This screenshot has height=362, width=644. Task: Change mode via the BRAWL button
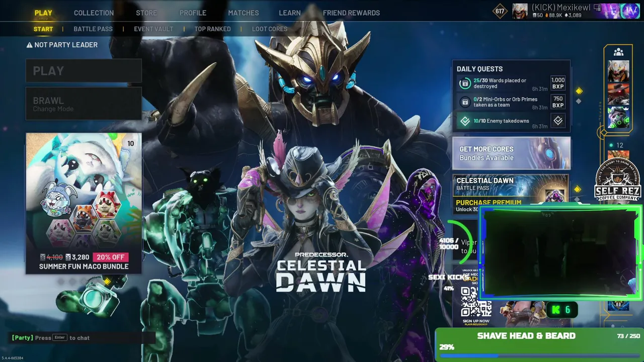[x=84, y=104]
